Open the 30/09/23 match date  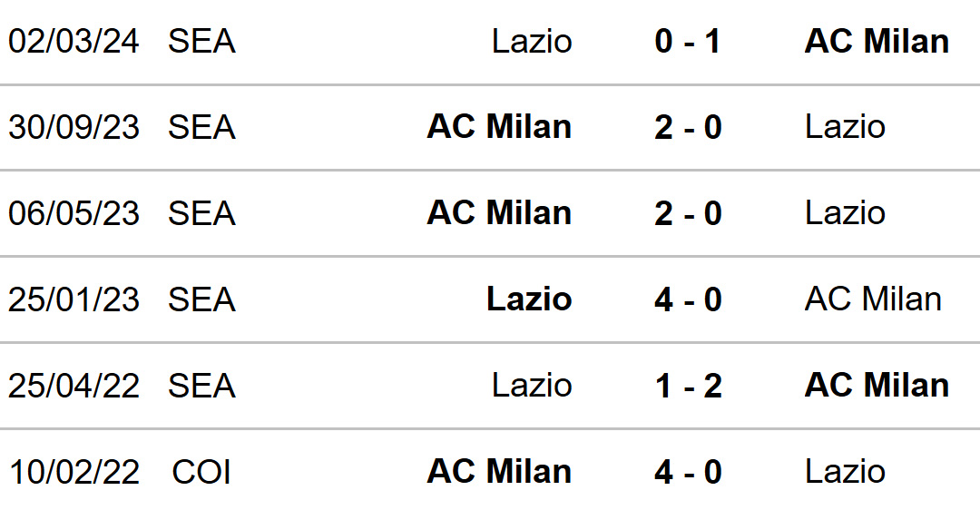point(73,127)
